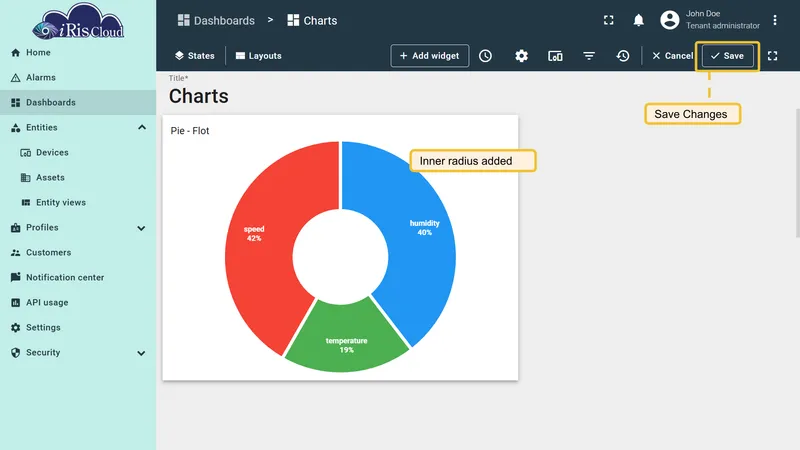Click the Dashboards breadcrumb link
The height and width of the screenshot is (450, 800).
pos(216,20)
